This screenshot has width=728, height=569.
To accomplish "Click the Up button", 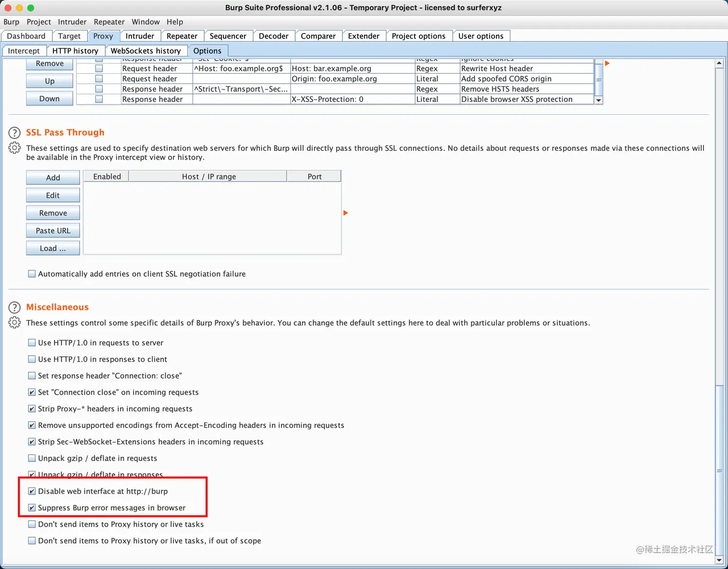I will click(50, 81).
